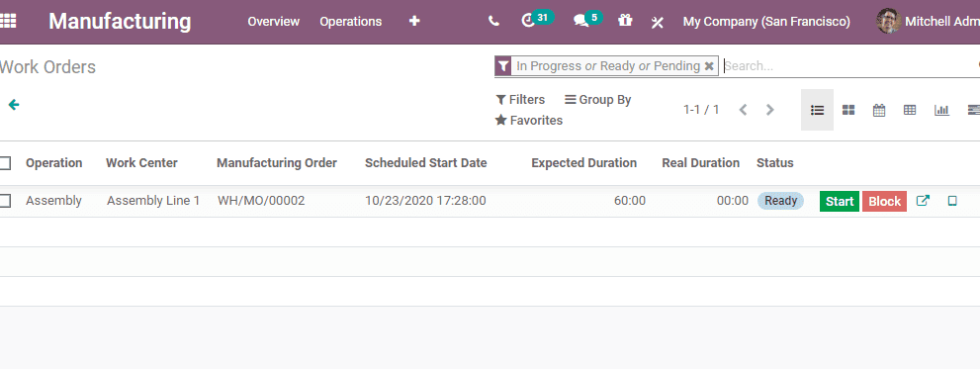Sort by the Manufacturing Order column header
Screen dimensions: 980x369
[x=277, y=163]
